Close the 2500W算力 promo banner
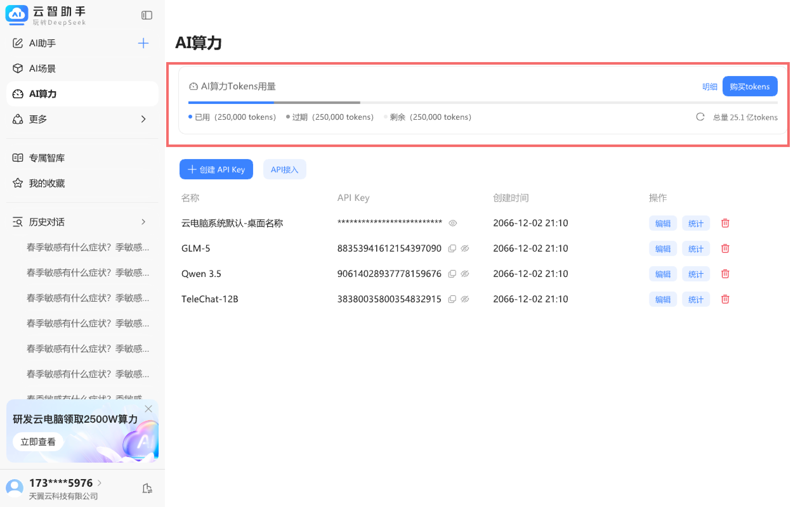The height and width of the screenshot is (507, 812). point(148,409)
